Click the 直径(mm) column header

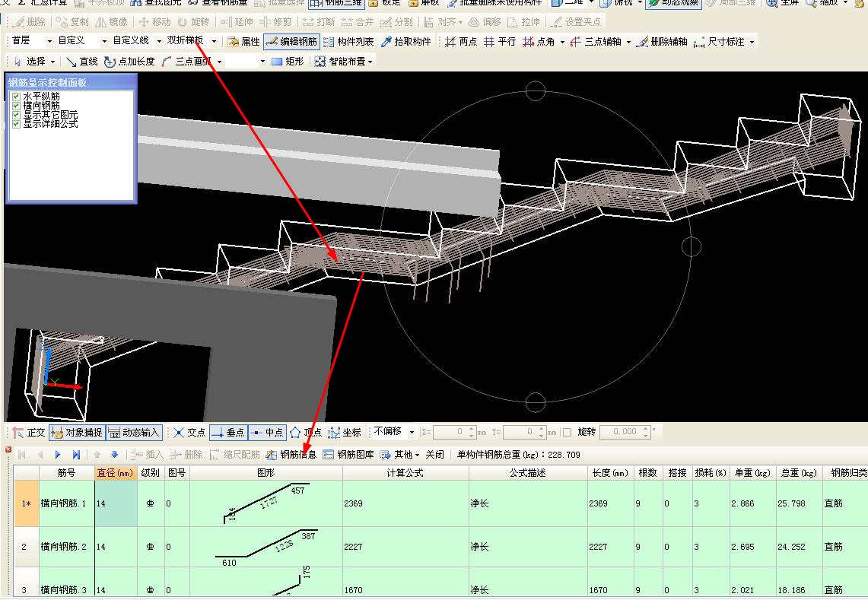click(116, 473)
